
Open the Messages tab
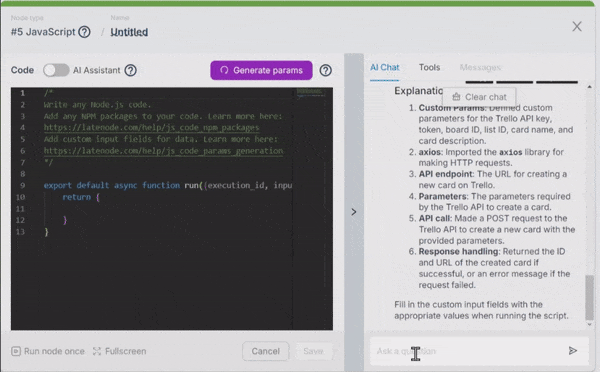(480, 67)
